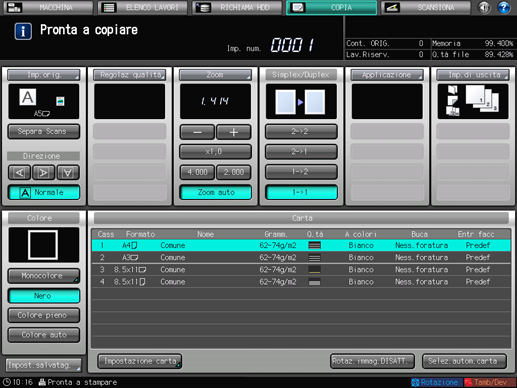The image size is (517, 388).
Task: Open help with the question mark icon
Action: click(x=504, y=7)
